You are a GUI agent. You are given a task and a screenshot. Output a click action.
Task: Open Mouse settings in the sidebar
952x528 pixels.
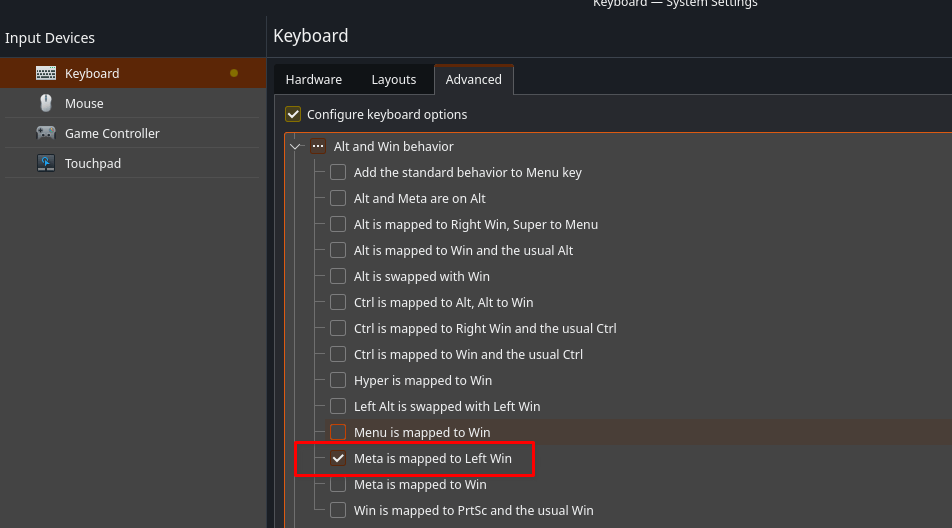84,103
